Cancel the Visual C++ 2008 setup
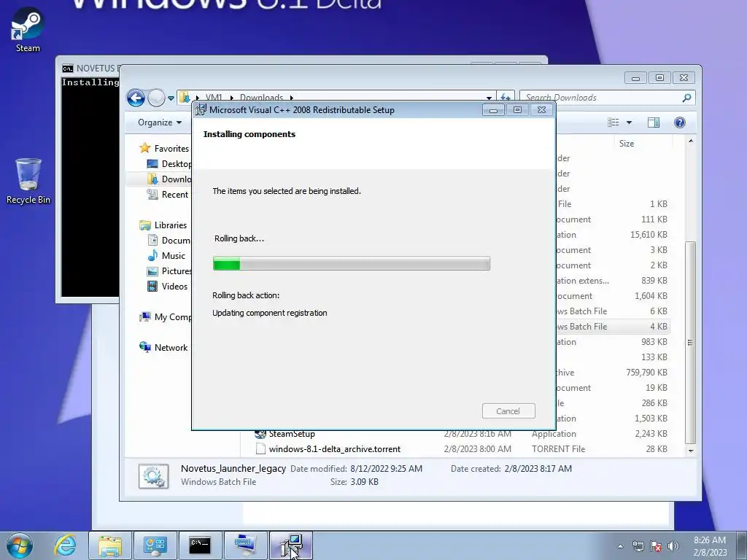This screenshot has height=560, width=747. tap(508, 411)
